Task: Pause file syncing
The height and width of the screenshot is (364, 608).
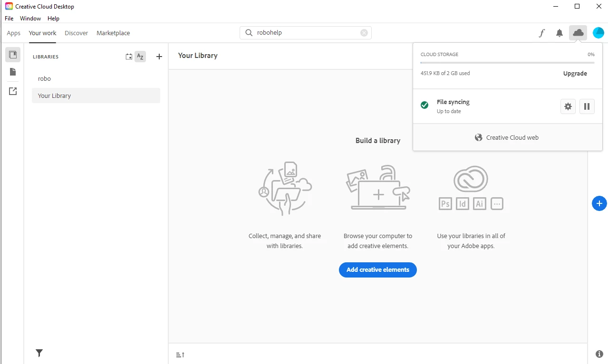Action: point(587,106)
